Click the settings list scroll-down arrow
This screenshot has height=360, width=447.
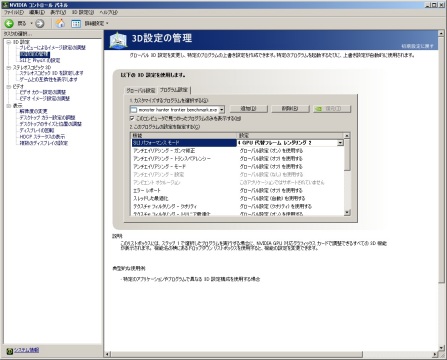point(347,213)
